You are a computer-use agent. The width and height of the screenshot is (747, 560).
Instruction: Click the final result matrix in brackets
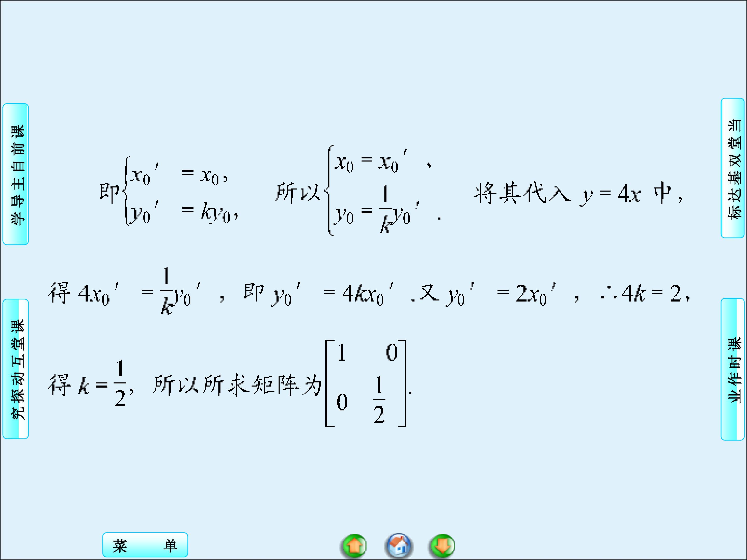tap(366, 384)
